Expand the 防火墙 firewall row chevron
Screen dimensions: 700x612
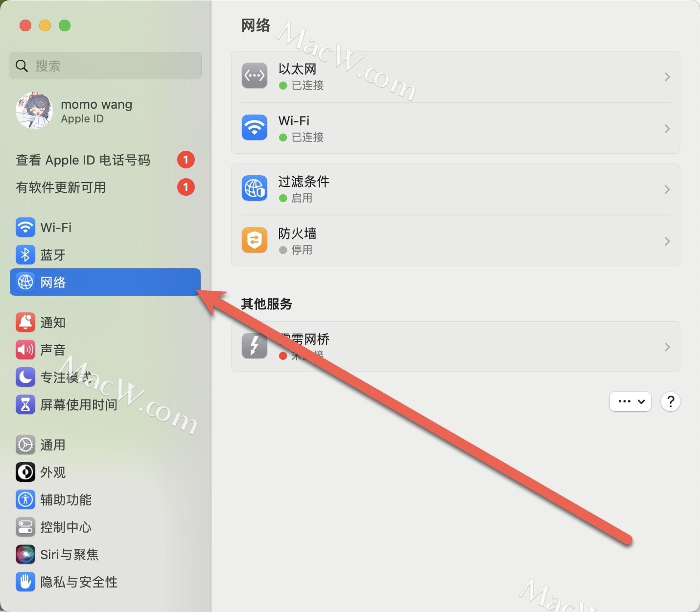(x=667, y=241)
